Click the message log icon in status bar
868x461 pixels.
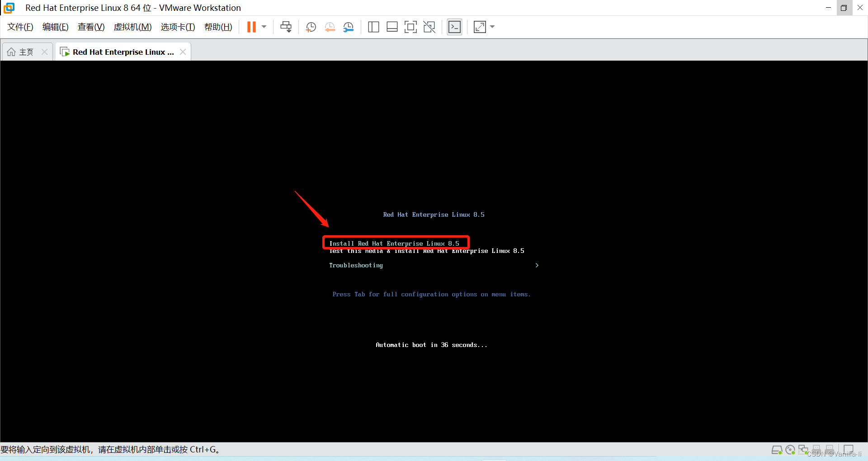[x=849, y=450]
